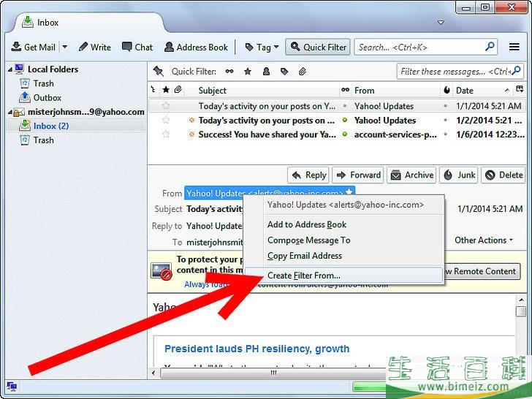Screen dimensions: 532x399
Task: Open President lauds PH resiliency, growth link
Action: [256, 349]
